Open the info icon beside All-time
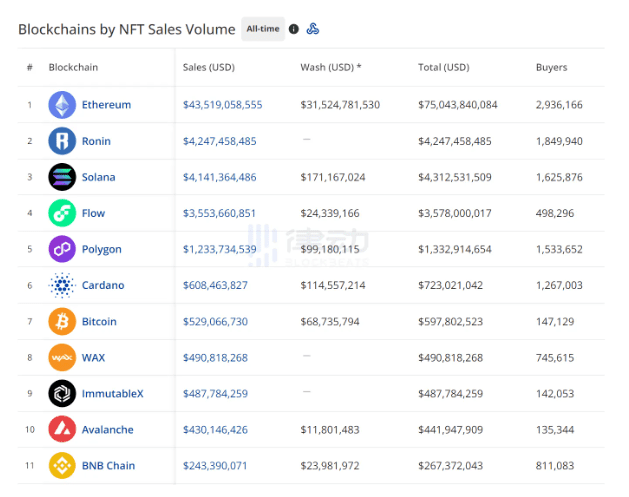This screenshot has width=629, height=497. click(294, 29)
